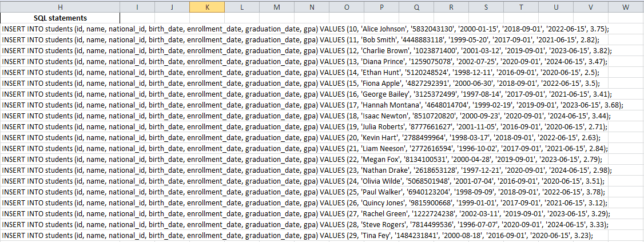
Task: Click the 'SQL statements' header cell
Action: point(60,18)
